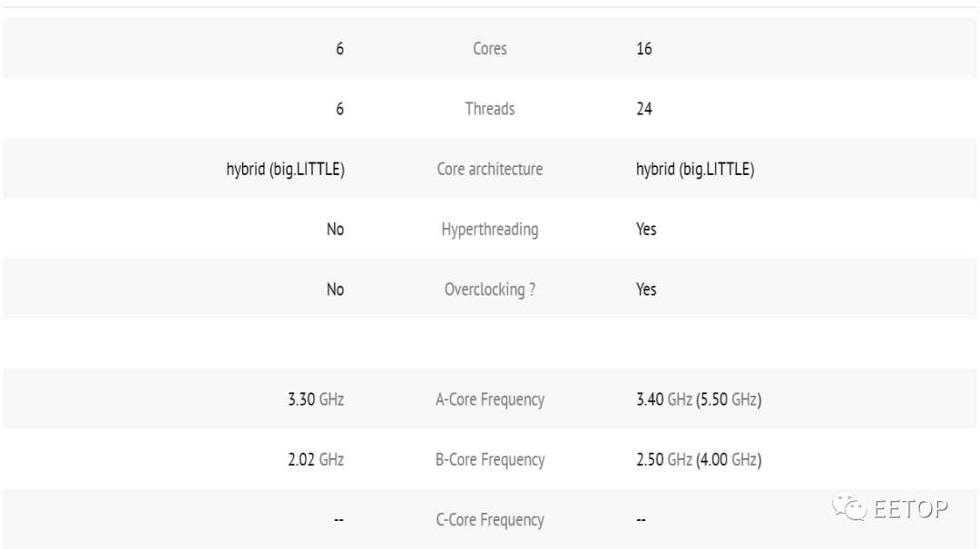Click the Hyperthreading label

pyautogui.click(x=489, y=230)
